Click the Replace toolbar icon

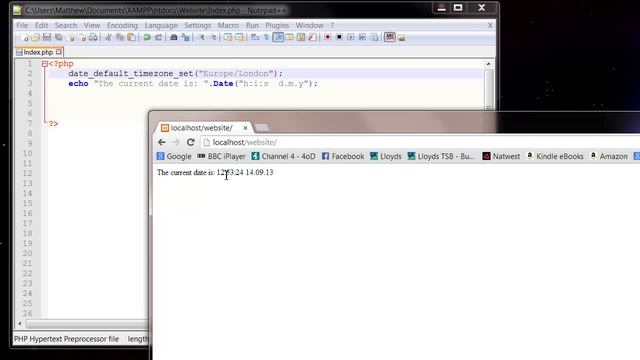(186, 38)
